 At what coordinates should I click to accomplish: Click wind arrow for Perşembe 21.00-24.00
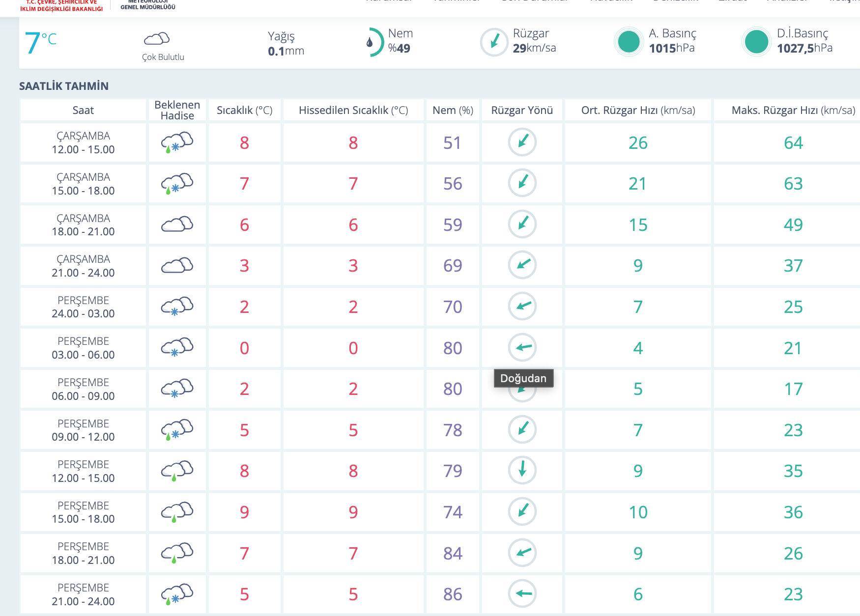(x=522, y=593)
